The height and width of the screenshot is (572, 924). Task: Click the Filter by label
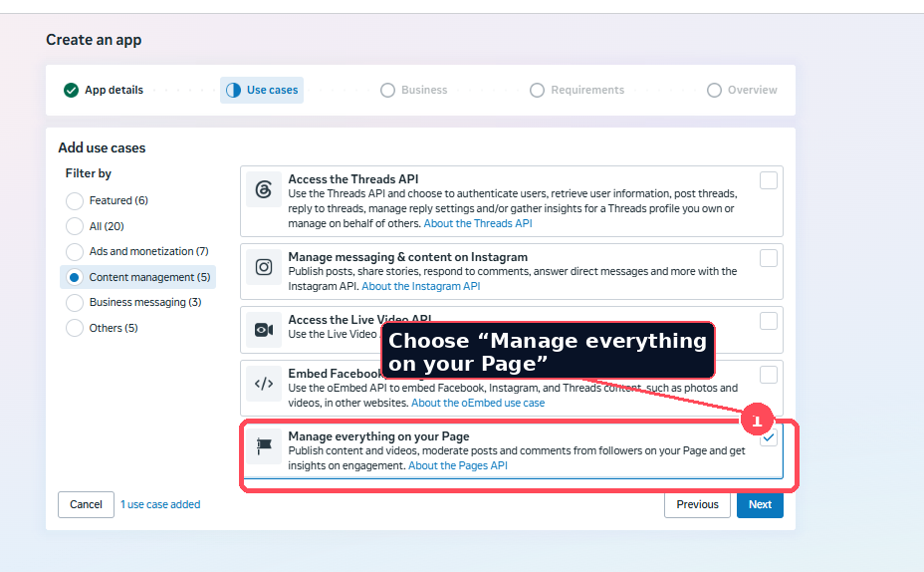(x=89, y=173)
